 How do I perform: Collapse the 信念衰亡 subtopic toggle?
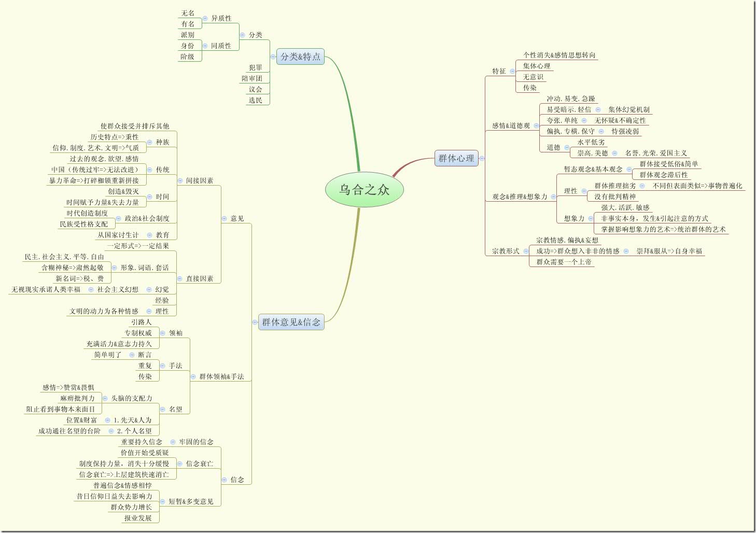(180, 464)
